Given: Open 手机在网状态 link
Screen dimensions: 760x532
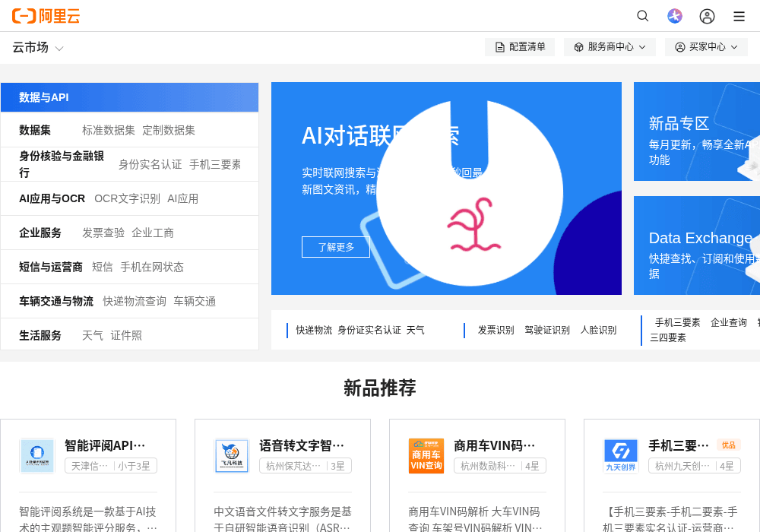Looking at the screenshot, I should pyautogui.click(x=152, y=268).
